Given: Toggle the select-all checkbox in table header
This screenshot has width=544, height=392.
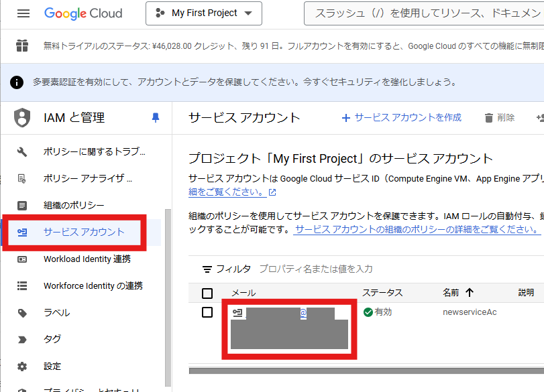Looking at the screenshot, I should (207, 293).
